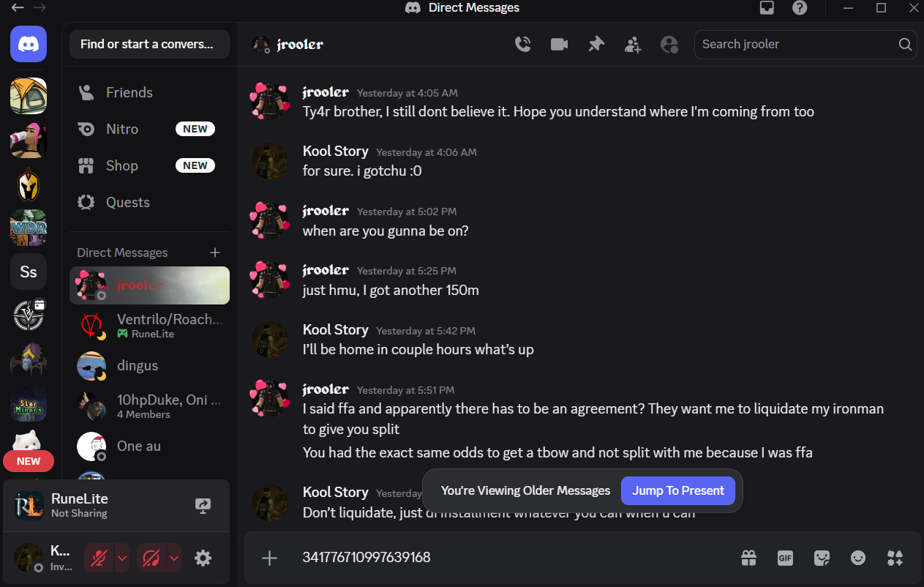Show the user profile panel
The width and height of the screenshot is (924, 587).
coord(669,45)
